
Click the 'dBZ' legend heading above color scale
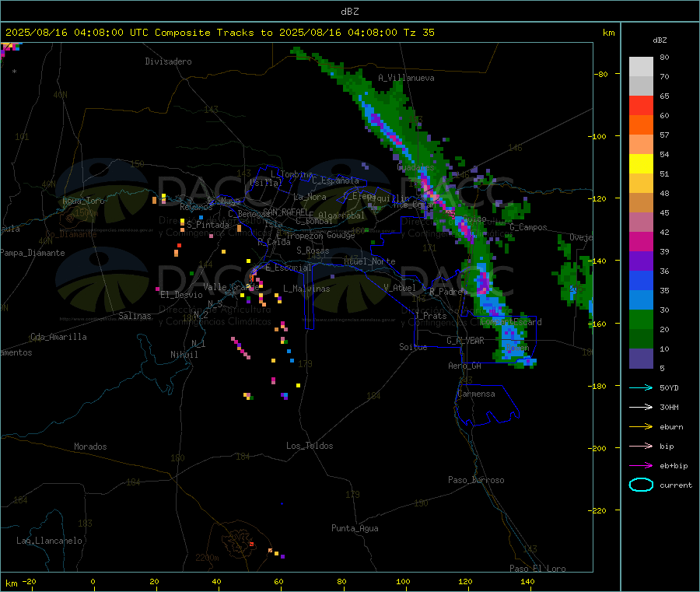(x=660, y=40)
